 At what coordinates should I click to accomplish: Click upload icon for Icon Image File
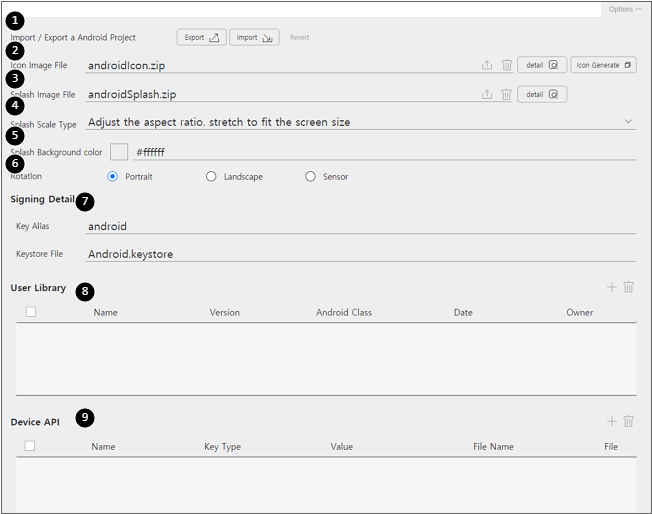coord(487,65)
